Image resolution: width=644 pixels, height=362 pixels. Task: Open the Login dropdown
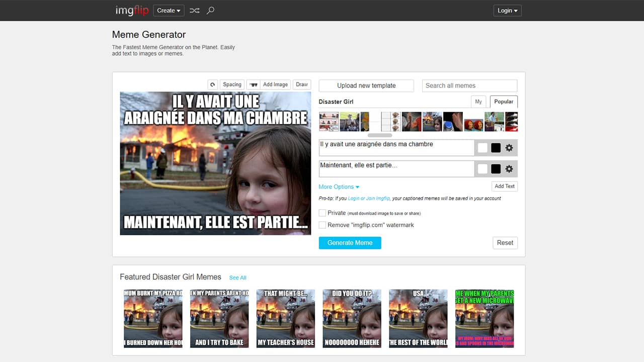pos(507,10)
